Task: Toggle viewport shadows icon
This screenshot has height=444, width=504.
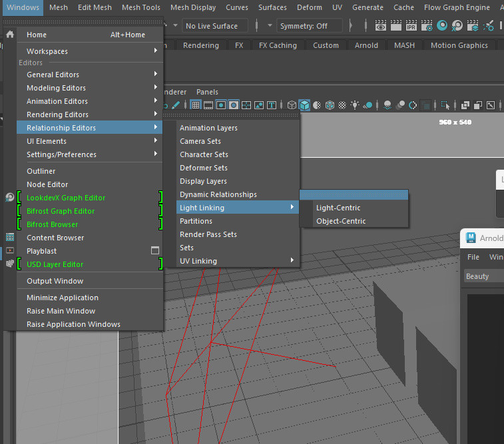Action: click(368, 105)
